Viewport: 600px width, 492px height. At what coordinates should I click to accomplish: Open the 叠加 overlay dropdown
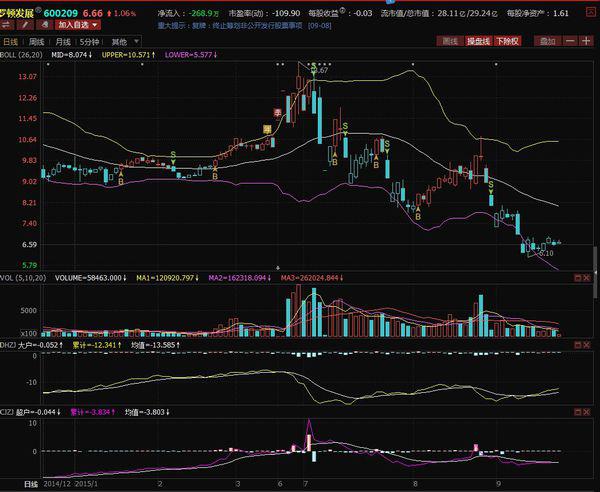pyautogui.click(x=546, y=42)
